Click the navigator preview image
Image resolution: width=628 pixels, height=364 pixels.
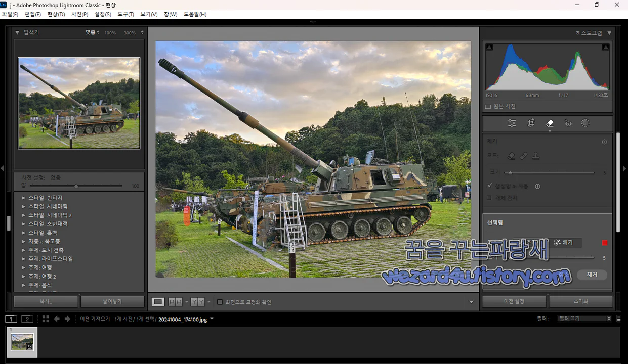click(x=79, y=103)
